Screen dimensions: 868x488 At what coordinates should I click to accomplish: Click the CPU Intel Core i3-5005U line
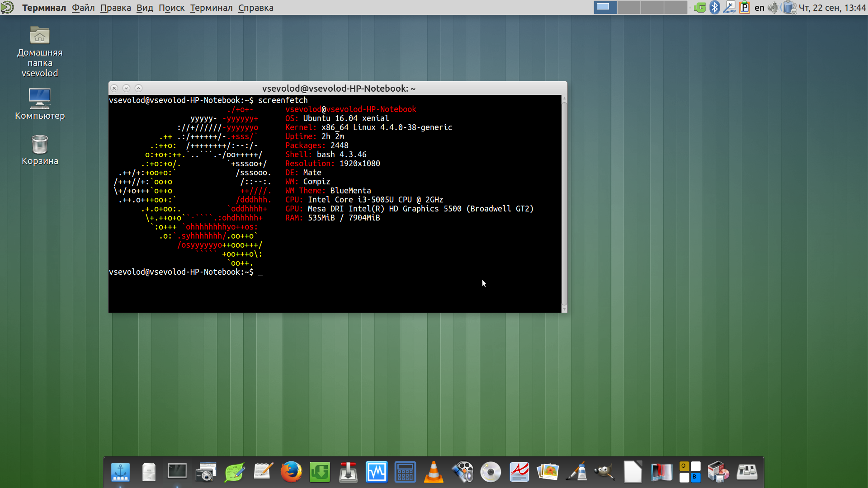point(364,200)
